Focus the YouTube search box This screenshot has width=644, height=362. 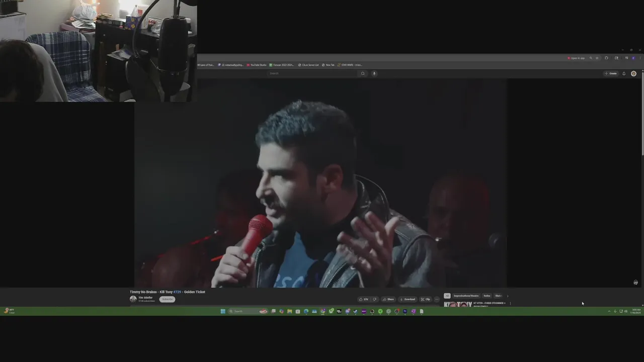pyautogui.click(x=313, y=73)
